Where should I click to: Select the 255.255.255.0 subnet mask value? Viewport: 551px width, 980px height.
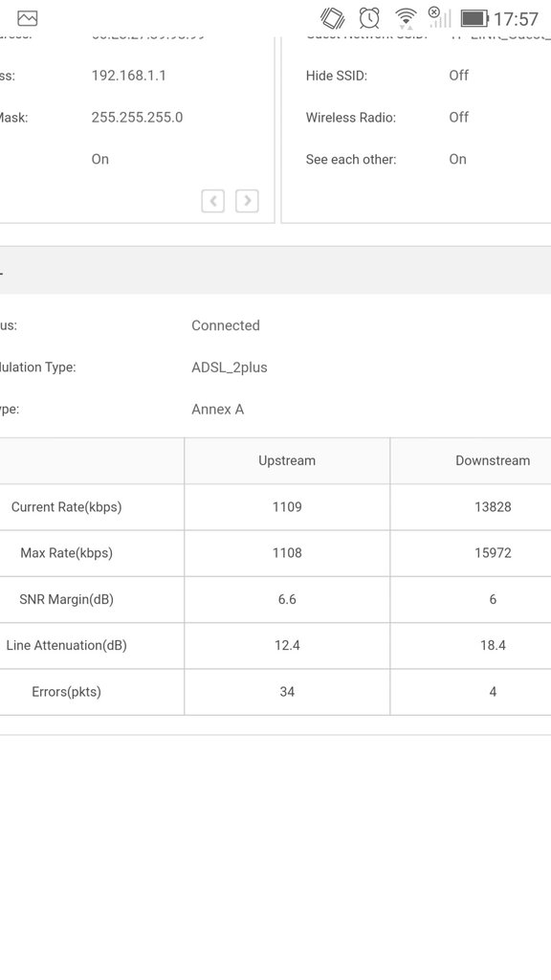[x=137, y=118]
